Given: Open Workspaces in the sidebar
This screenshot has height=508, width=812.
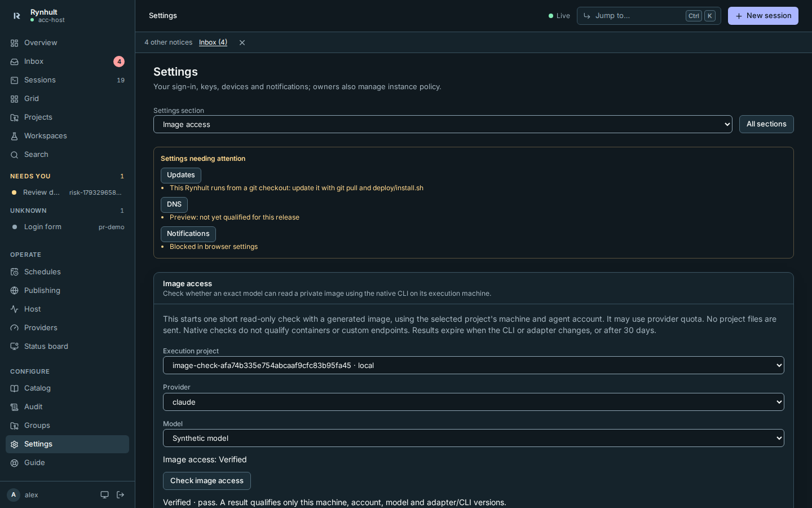Looking at the screenshot, I should tap(67, 136).
